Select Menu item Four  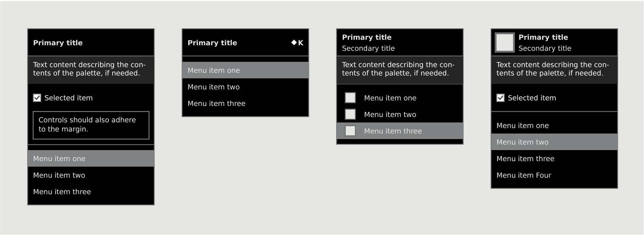click(x=524, y=175)
